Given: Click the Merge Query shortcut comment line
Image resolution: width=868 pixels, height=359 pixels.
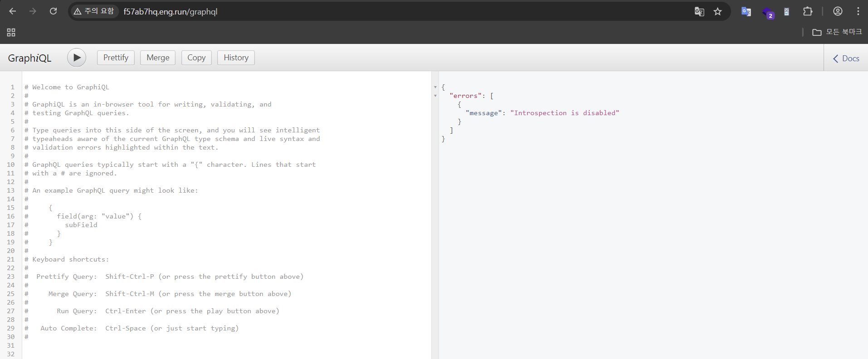Looking at the screenshot, I should (x=158, y=294).
